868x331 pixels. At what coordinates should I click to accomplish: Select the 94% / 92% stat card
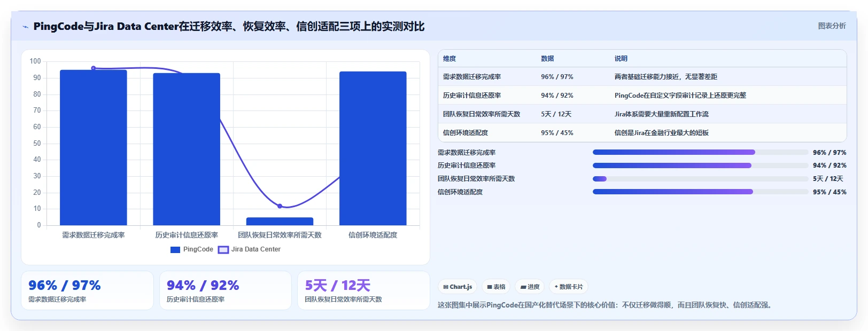pos(226,290)
